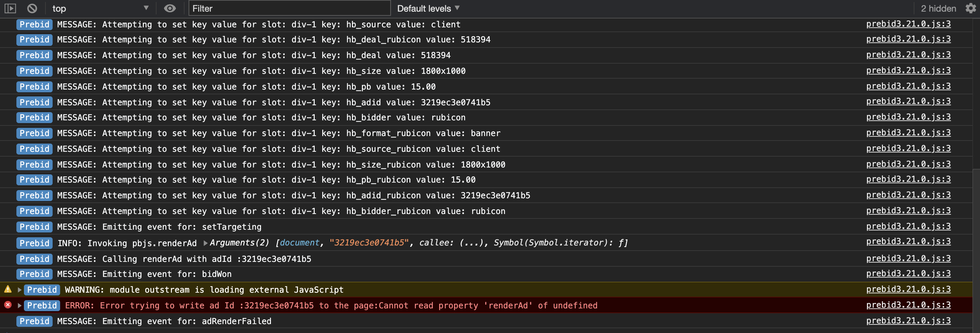
Task: Select the 'hb_source_rubicon value: client' message
Action: pos(279,149)
